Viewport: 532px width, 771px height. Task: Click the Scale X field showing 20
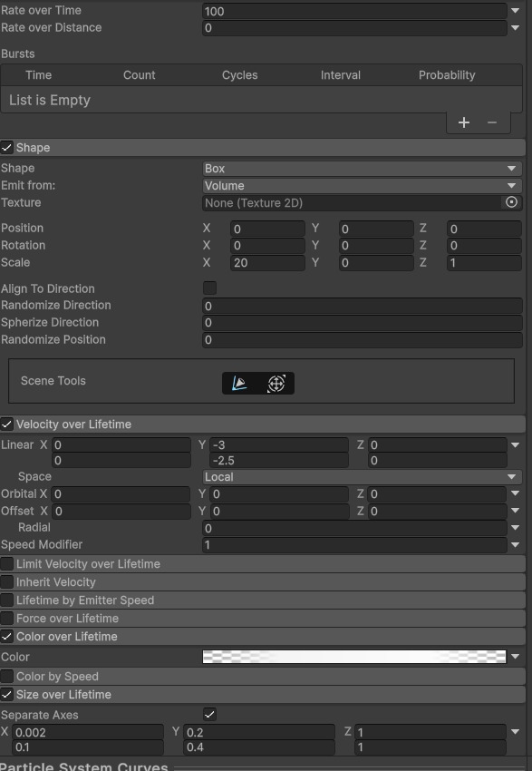(267, 262)
